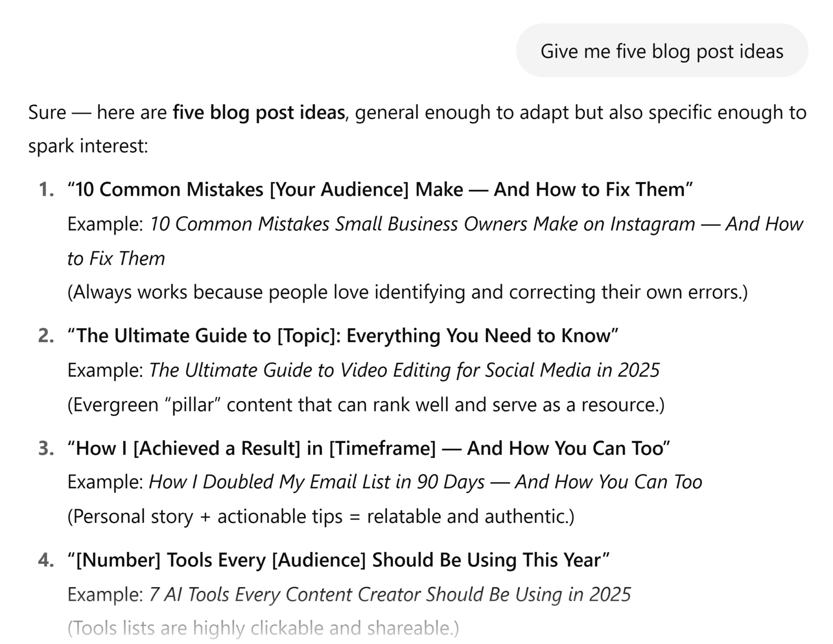Click the "Give me five blog post ideas" message bubble
The image size is (833, 644).
[661, 51]
